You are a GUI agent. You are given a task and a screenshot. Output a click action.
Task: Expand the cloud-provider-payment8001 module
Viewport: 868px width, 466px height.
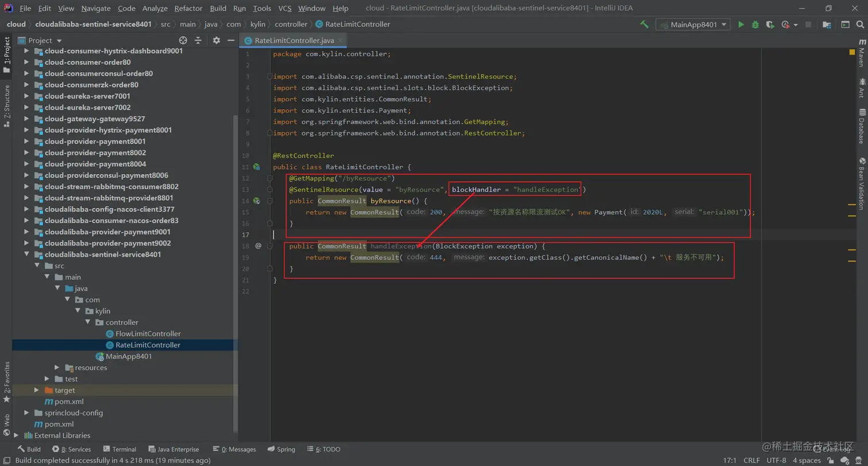coord(26,141)
